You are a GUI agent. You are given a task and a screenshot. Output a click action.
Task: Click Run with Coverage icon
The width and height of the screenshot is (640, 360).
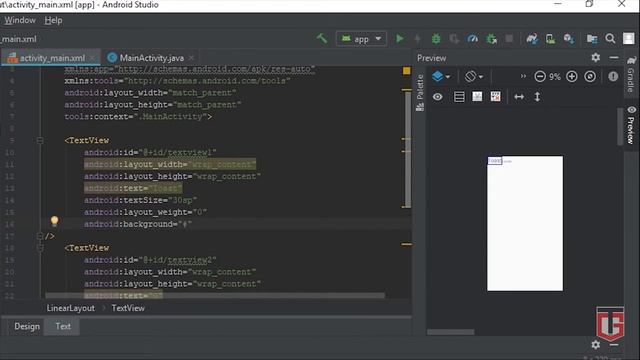453,39
